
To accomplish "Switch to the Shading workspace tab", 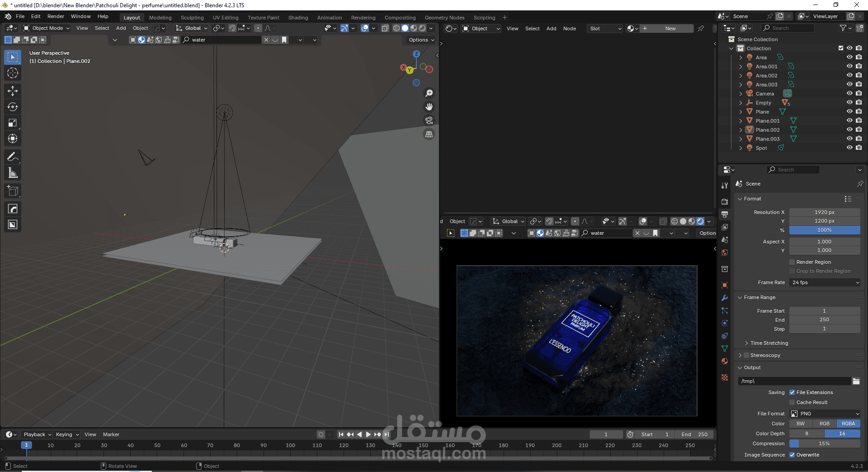I will tap(298, 18).
